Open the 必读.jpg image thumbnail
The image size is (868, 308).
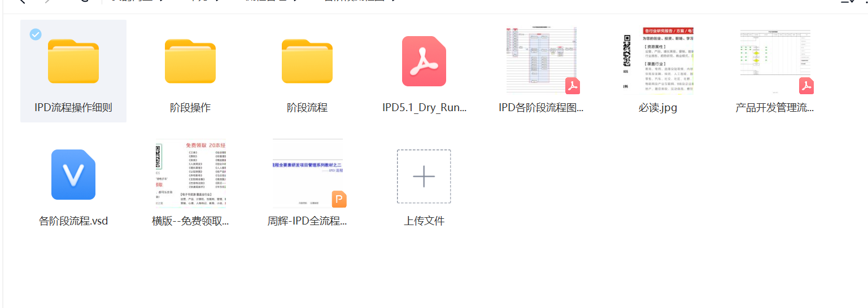tap(658, 59)
